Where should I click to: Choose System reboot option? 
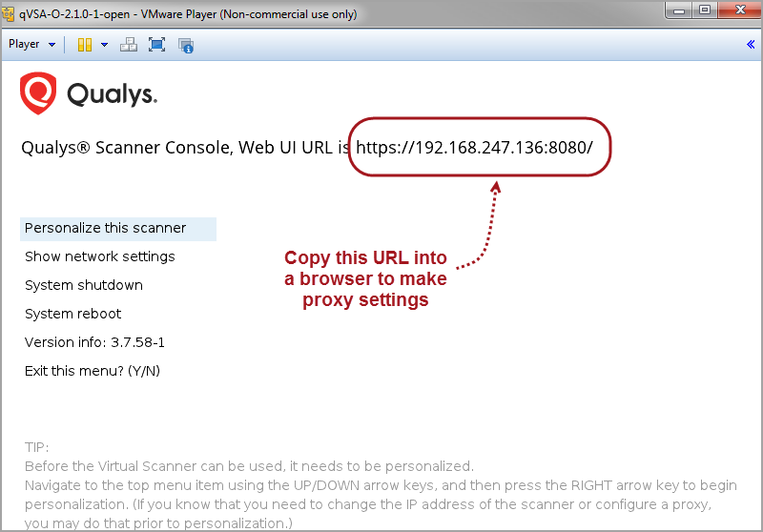[x=73, y=314]
